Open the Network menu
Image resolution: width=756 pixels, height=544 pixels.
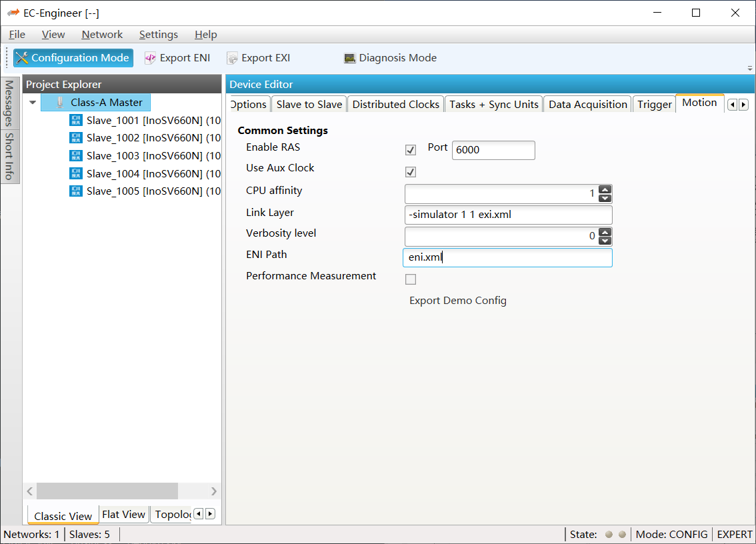click(102, 35)
